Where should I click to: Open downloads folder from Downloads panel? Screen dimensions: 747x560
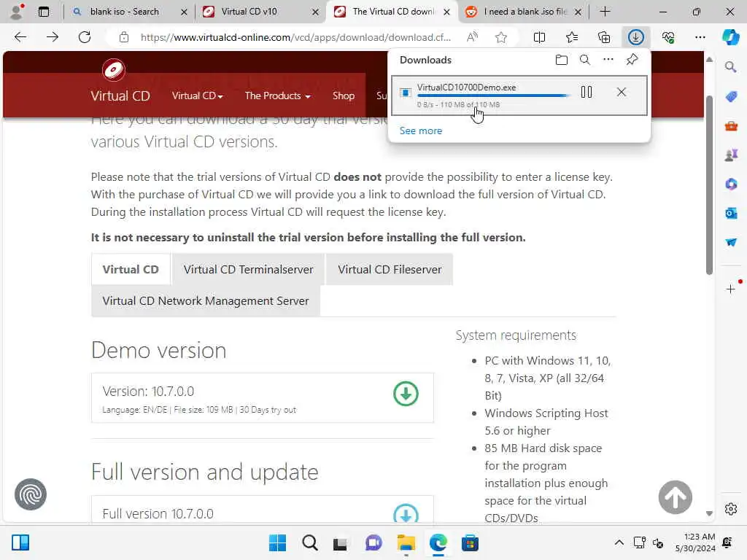click(x=562, y=60)
